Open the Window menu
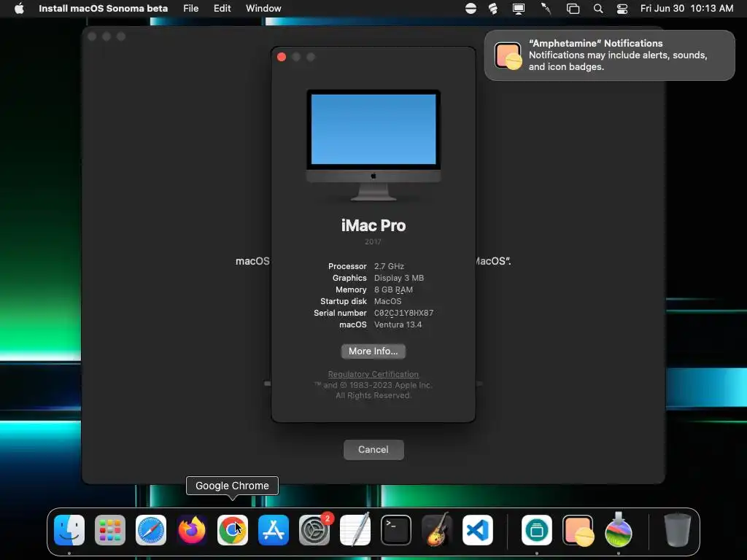This screenshot has height=560, width=747. pos(263,9)
